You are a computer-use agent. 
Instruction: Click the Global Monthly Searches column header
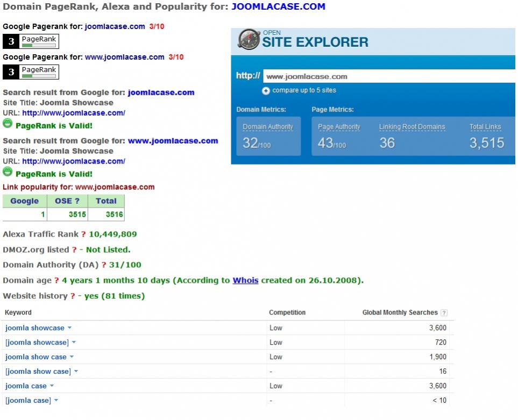[x=400, y=312]
